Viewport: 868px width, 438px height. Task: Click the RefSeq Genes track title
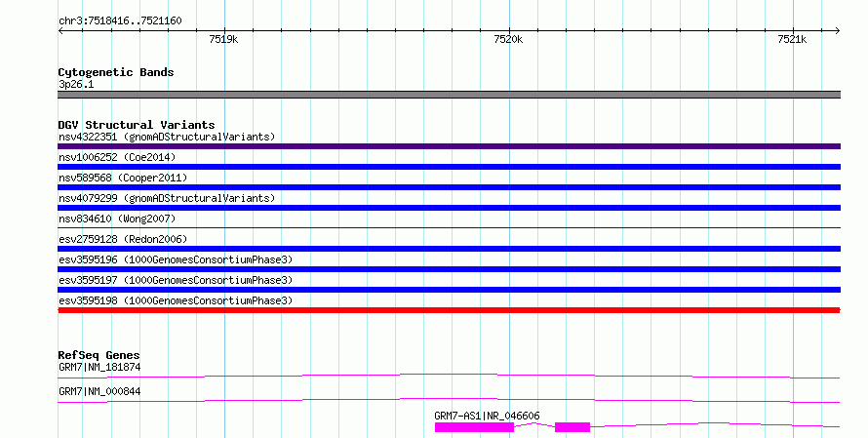click(99, 355)
